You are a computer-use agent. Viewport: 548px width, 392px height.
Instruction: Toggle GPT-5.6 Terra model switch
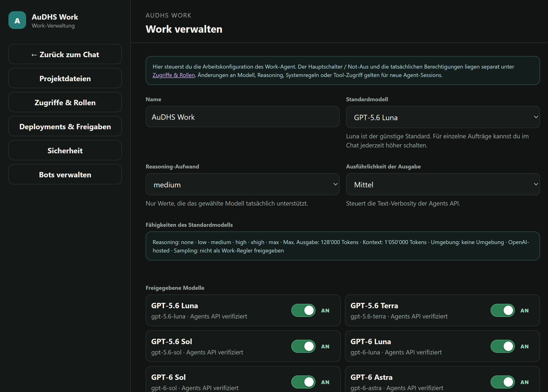(503, 310)
